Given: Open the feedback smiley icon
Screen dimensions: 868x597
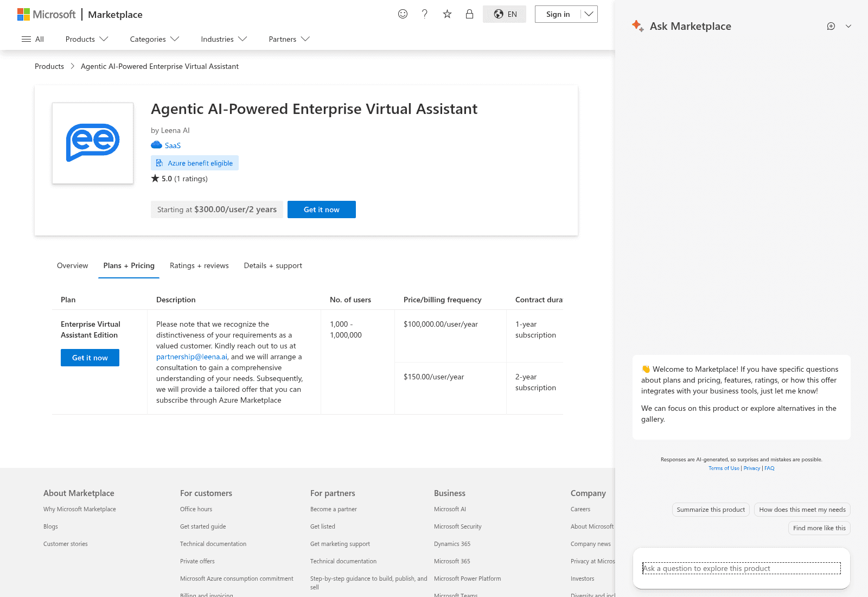Looking at the screenshot, I should tap(403, 14).
